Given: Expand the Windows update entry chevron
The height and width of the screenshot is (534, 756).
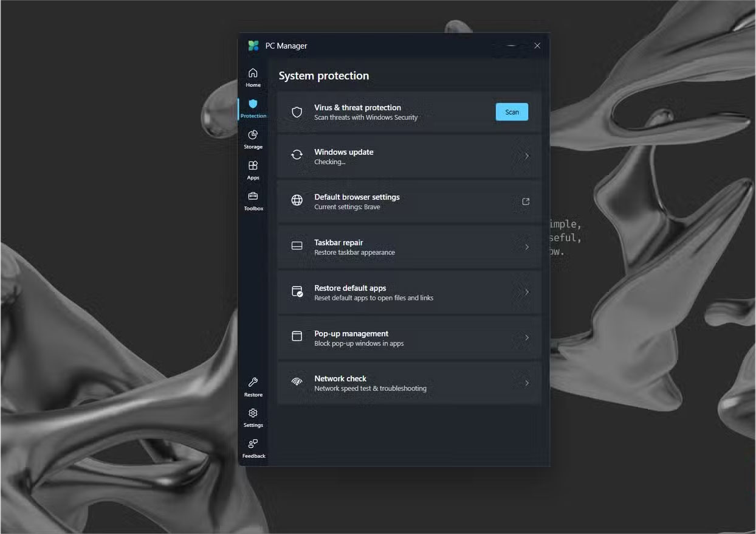Looking at the screenshot, I should [x=526, y=156].
